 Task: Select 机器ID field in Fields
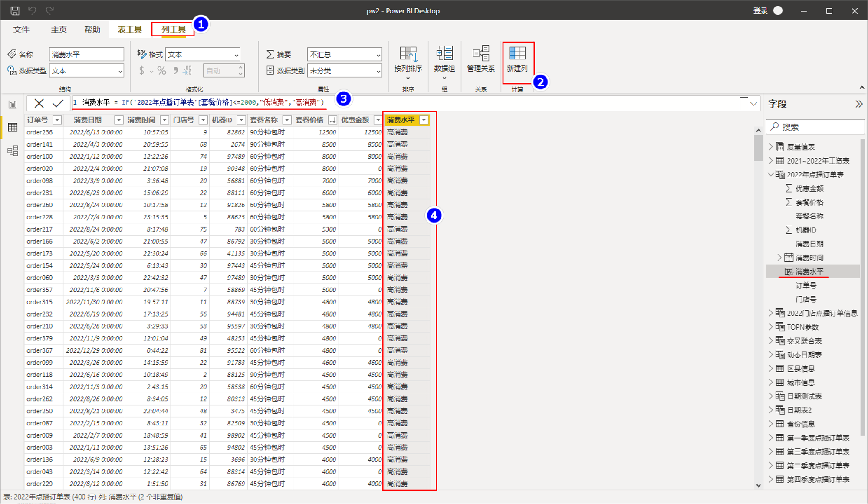pyautogui.click(x=806, y=230)
